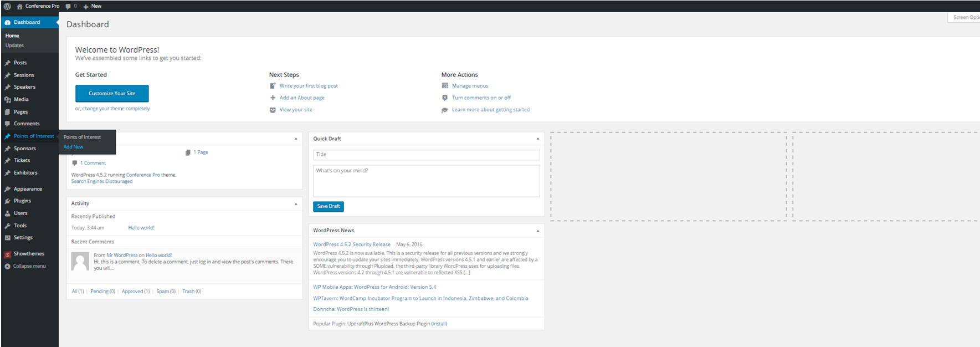The width and height of the screenshot is (980, 347).
Task: Click Install for UpdraftPlus plugin
Action: [x=439, y=324]
